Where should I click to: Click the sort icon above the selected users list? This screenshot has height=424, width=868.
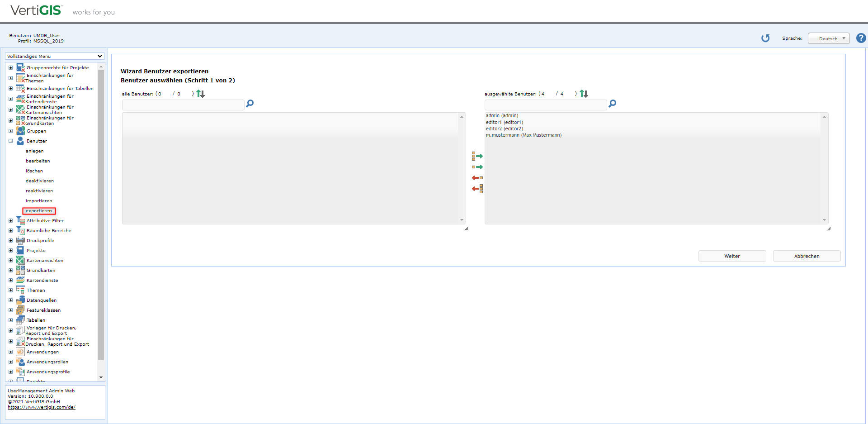click(x=584, y=93)
